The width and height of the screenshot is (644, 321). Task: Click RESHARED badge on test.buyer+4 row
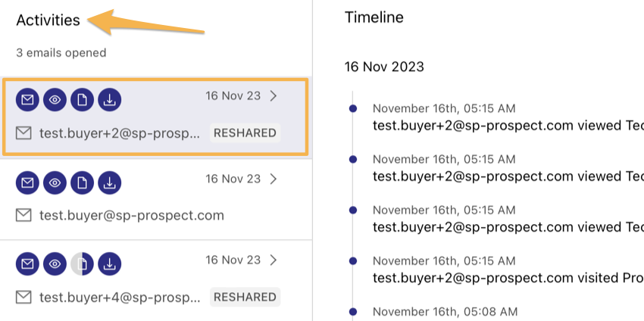[245, 297]
